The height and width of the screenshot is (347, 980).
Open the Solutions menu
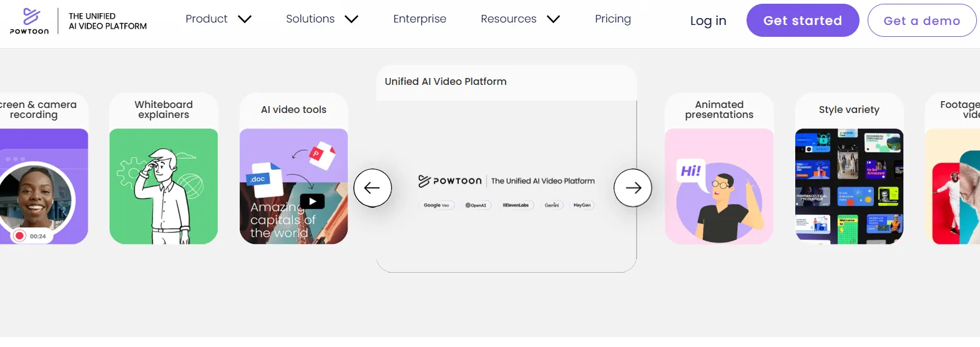[x=310, y=19]
